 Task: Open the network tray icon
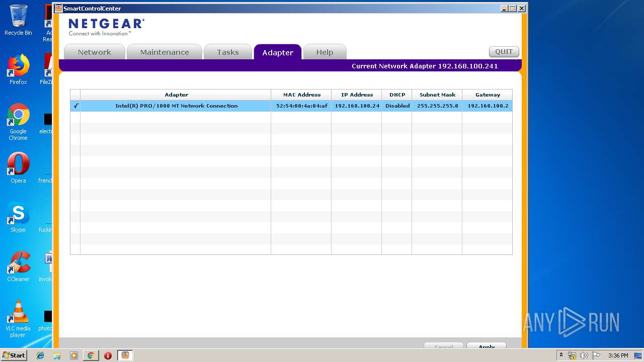coord(572,355)
